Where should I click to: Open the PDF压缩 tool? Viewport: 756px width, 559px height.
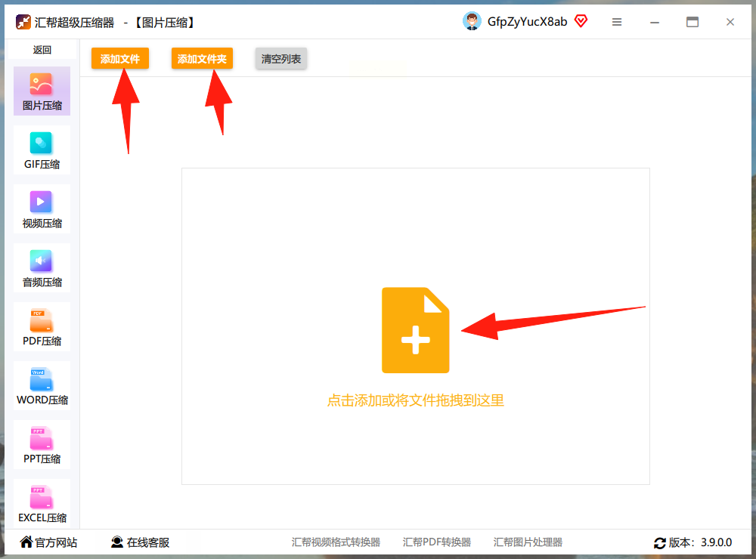(x=42, y=327)
